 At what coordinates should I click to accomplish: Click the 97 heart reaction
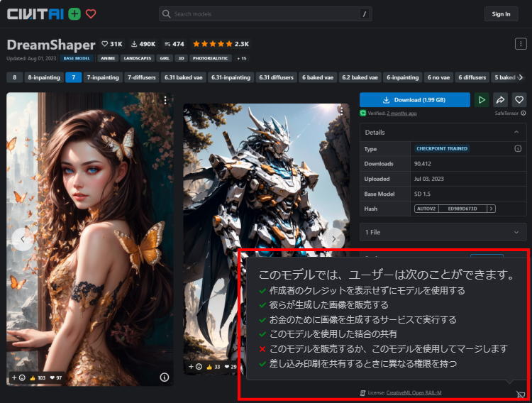point(55,378)
